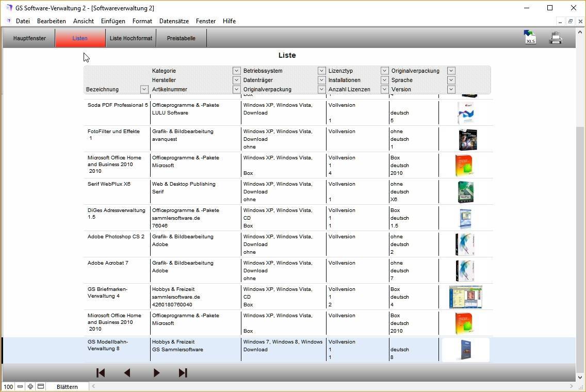586x392 pixels.
Task: Select the Serif WebPlux X6 entry
Action: (109, 184)
